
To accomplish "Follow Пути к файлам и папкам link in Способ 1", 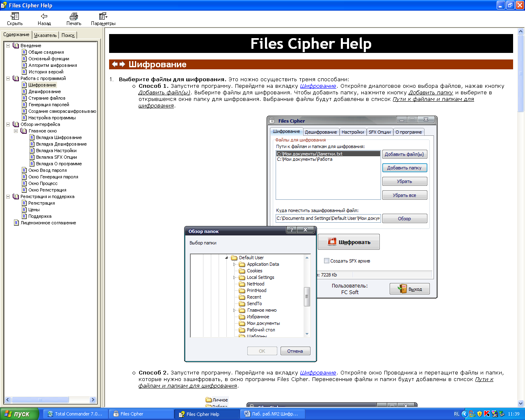I will point(433,99).
